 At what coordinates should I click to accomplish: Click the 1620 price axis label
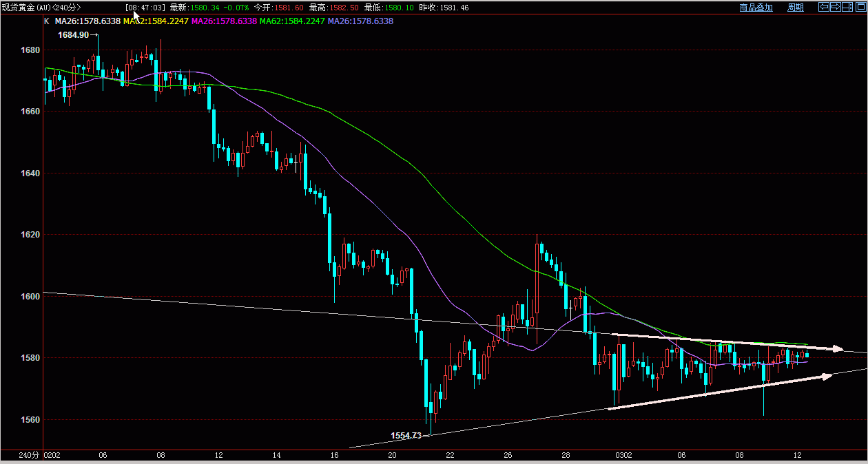(31, 235)
